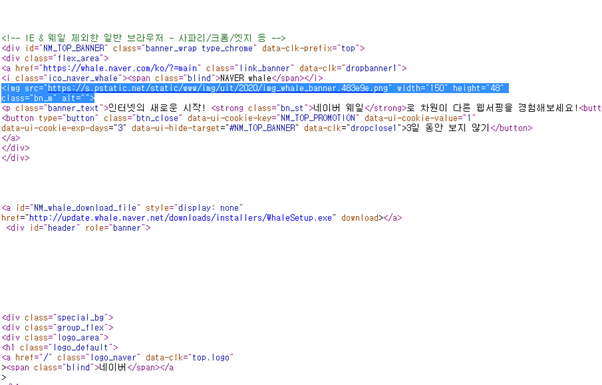Click the highlighted class="bn_m" alt line
This screenshot has height=385, width=602.
pos(48,98)
